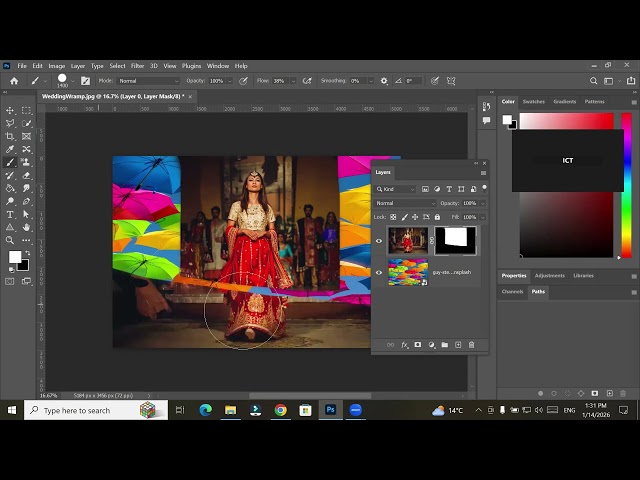Viewport: 640px width, 480px height.
Task: Delete layer trash icon
Action: click(x=471, y=345)
